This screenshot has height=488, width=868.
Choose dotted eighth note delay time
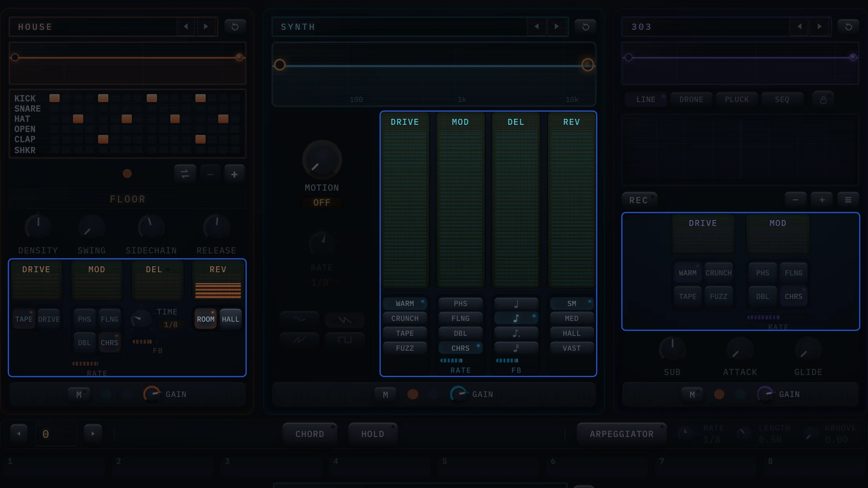tap(516, 333)
